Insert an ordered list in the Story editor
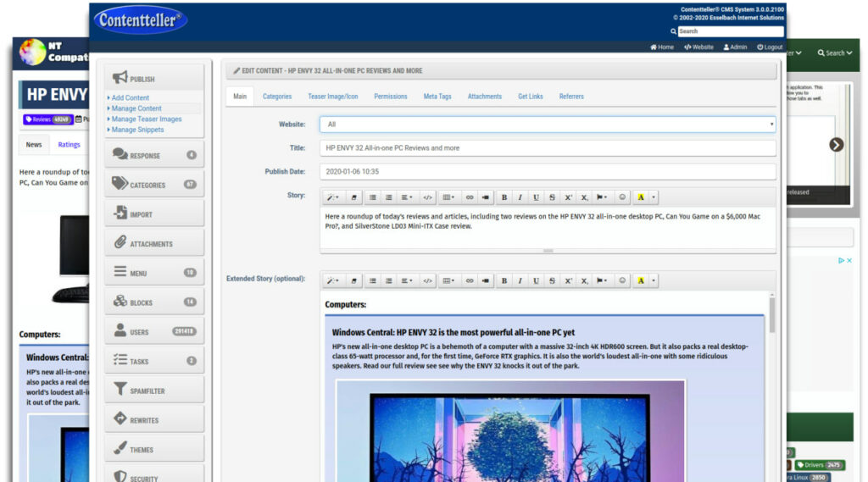Screen dimensions: 868x482 (x=388, y=197)
